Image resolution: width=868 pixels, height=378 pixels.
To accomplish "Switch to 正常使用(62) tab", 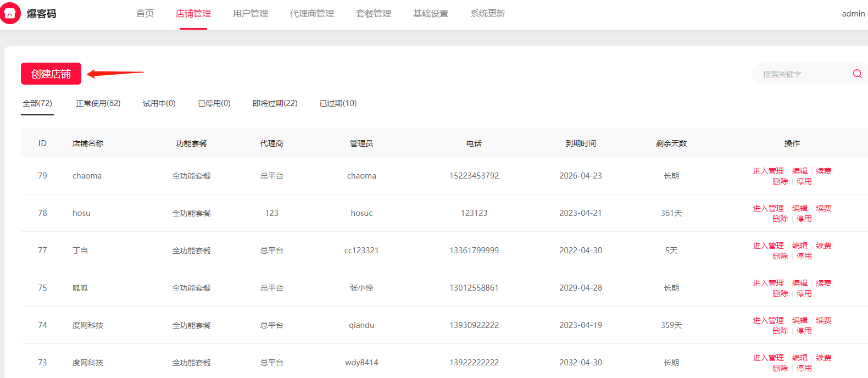I will pos(98,103).
